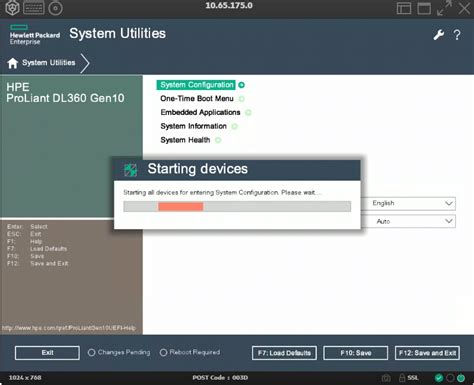This screenshot has height=385, width=474.
Task: Click the 10.65.175.0 title text
Action: click(229, 6)
